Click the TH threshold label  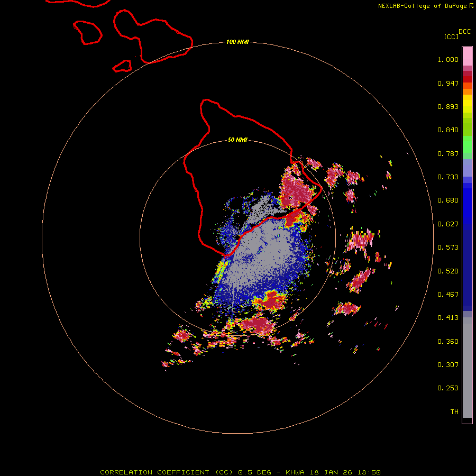pyautogui.click(x=454, y=412)
